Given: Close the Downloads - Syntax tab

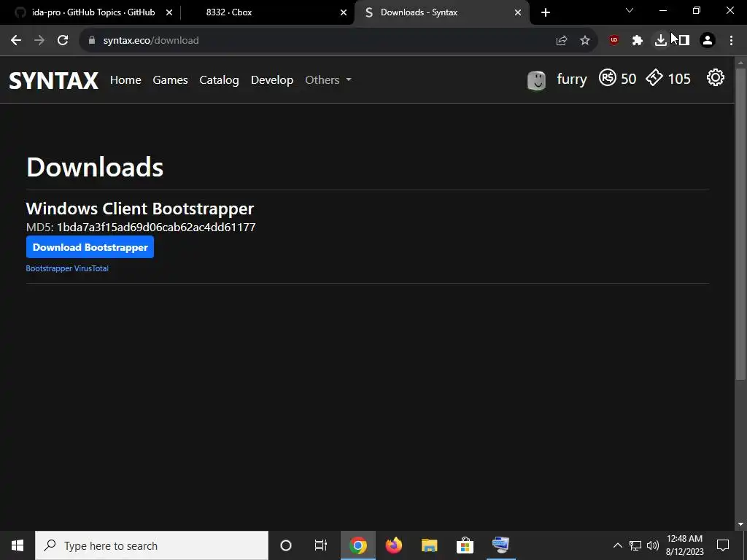Looking at the screenshot, I should 518,12.
